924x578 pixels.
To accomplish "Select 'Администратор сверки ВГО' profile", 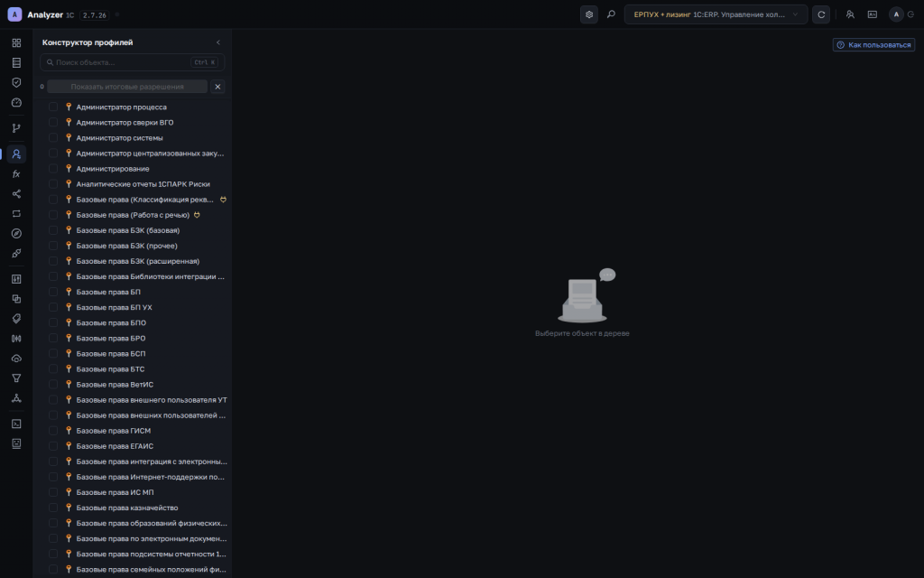I will point(125,123).
